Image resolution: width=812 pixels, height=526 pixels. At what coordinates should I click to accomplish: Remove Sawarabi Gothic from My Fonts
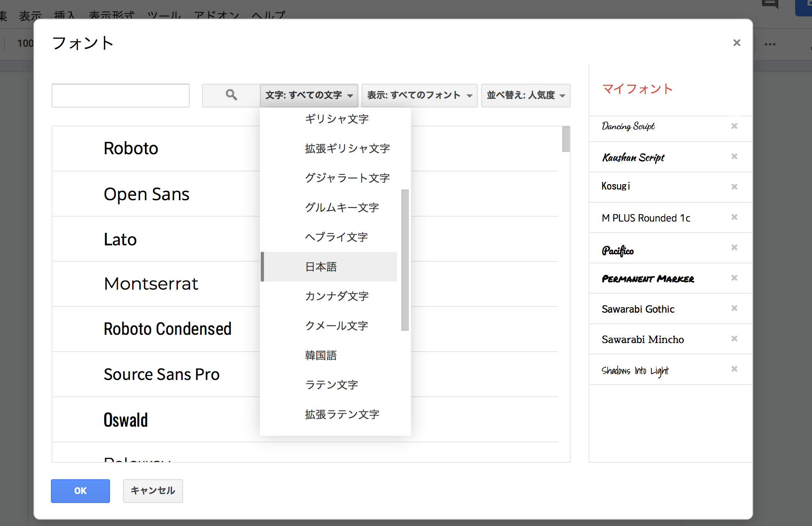pyautogui.click(x=734, y=308)
